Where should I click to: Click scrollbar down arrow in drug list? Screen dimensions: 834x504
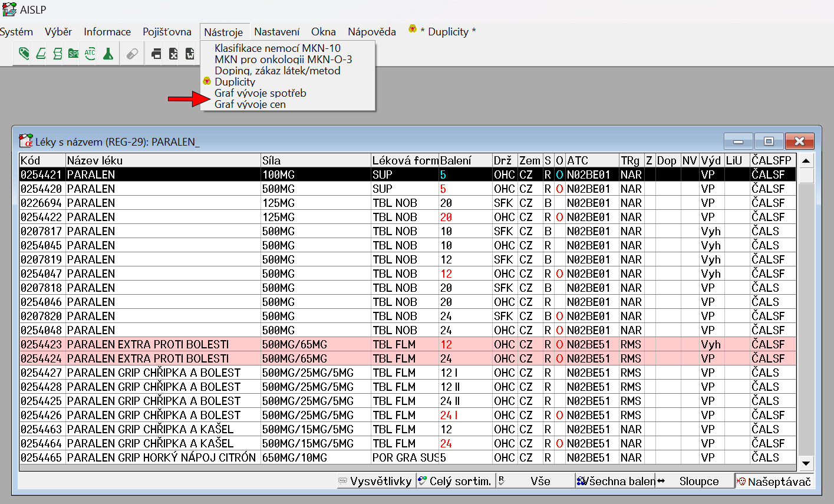coord(806,463)
